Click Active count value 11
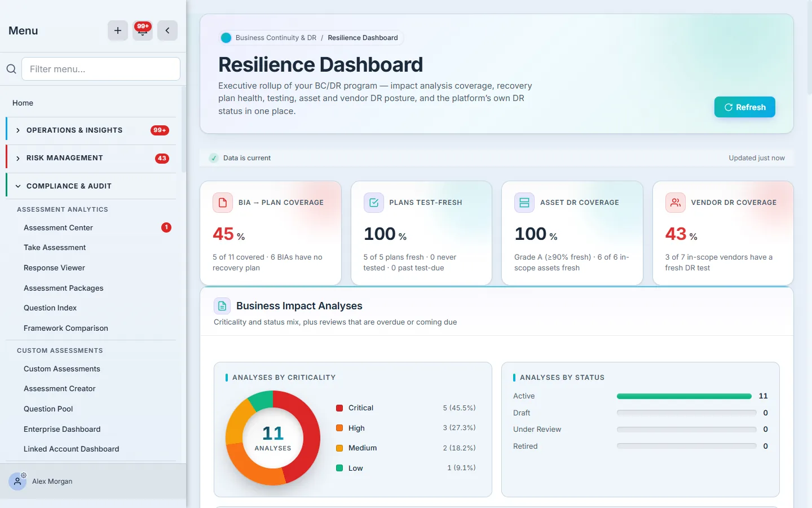 763,396
